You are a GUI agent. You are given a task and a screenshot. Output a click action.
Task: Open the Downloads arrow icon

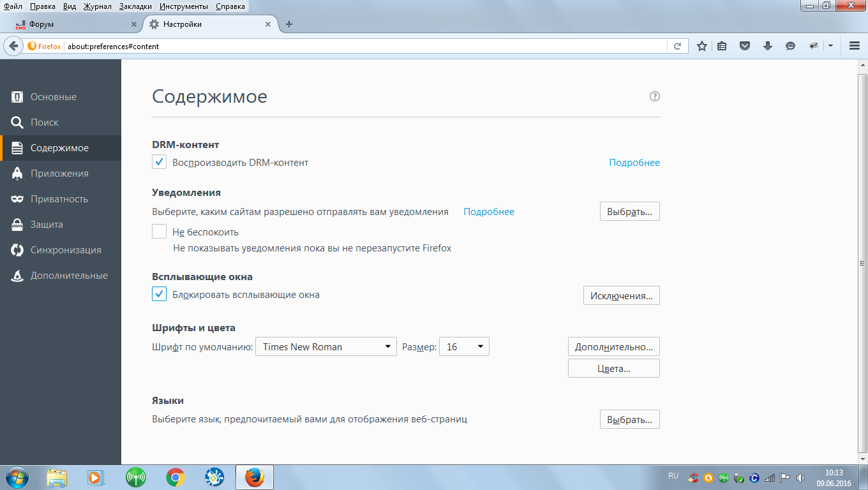768,46
